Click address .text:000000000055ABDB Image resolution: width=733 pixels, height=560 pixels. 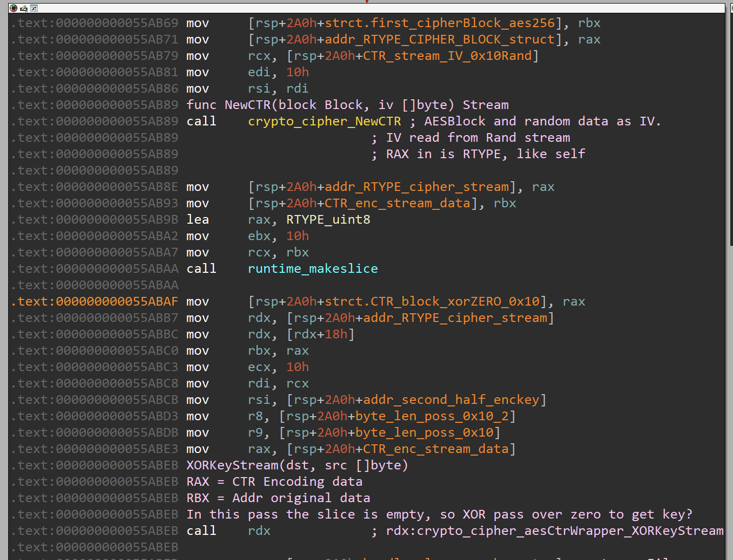coord(95,433)
